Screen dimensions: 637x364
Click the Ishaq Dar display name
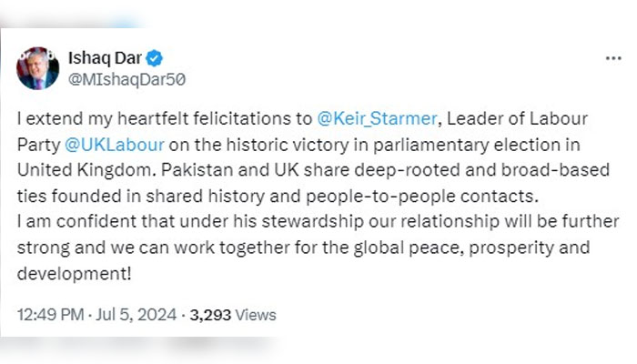pos(106,58)
